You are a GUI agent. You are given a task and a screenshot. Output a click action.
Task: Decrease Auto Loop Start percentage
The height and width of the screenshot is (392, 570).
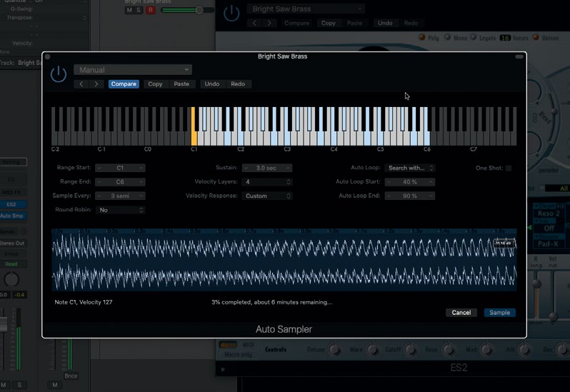coord(389,181)
